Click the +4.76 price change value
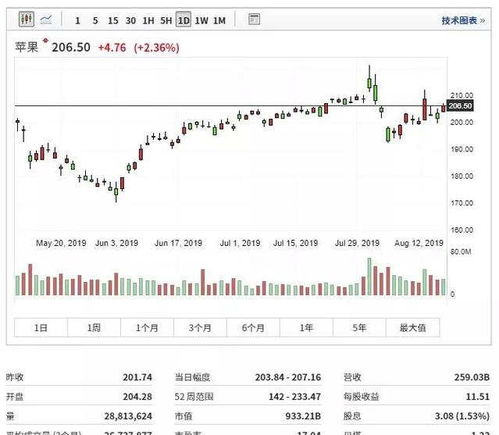 tap(112, 48)
